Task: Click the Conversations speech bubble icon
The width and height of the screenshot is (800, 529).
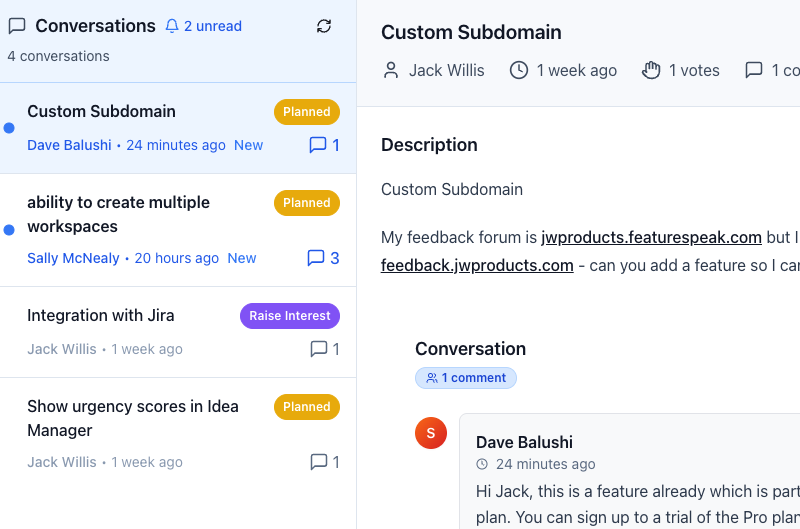Action: pos(17,26)
